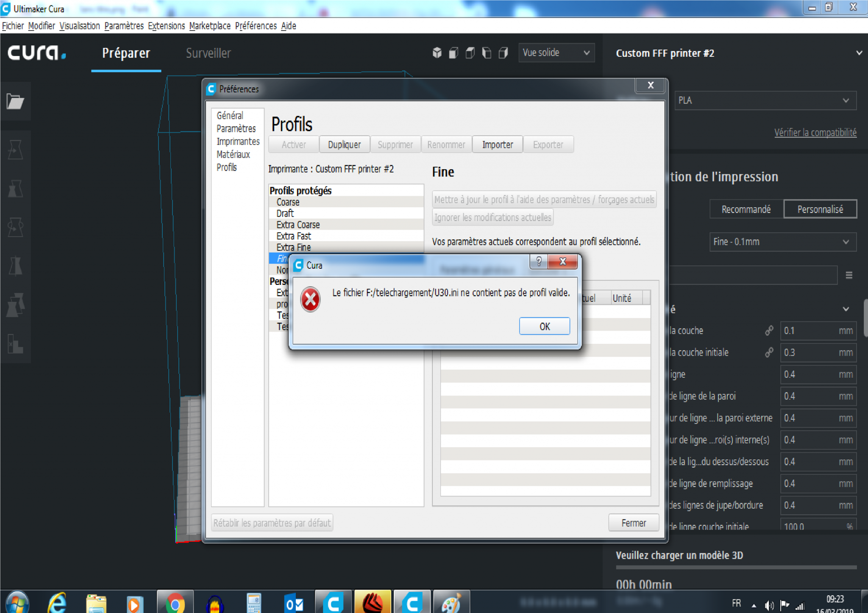Open the PLA material dropdown
This screenshot has height=613, width=868.
[x=765, y=100]
